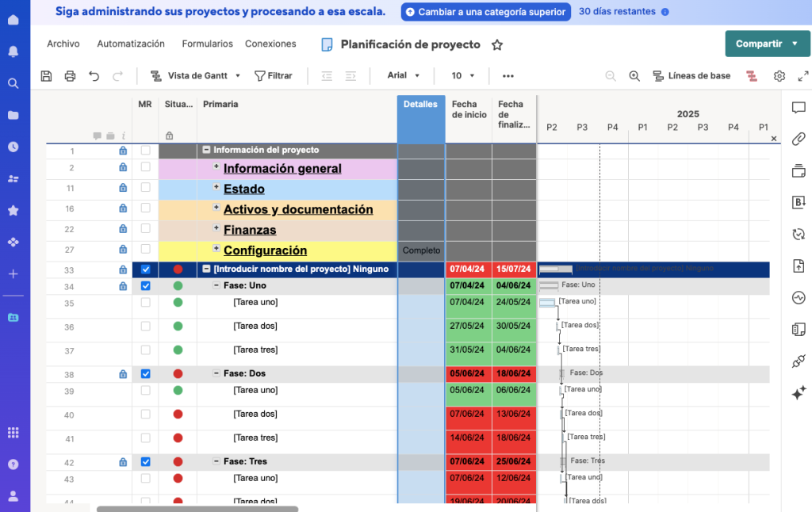Uncheck the MR checkbox on Fase: Dos

[x=145, y=373]
